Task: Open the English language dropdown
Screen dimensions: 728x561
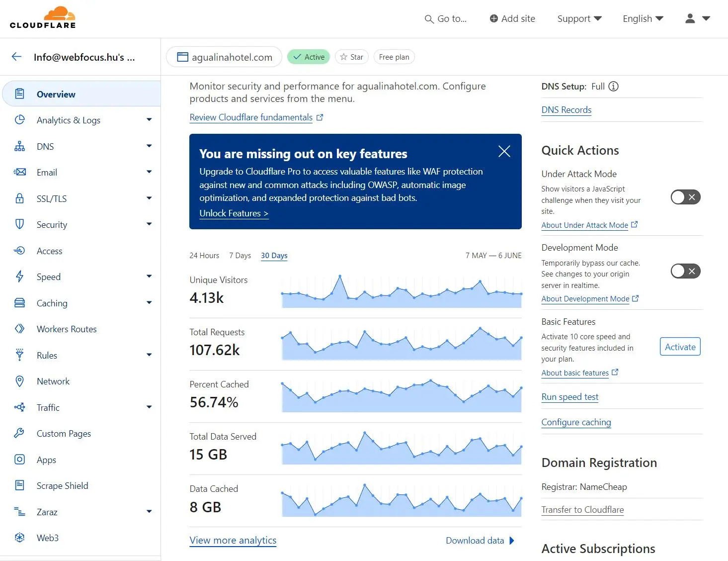Action: pyautogui.click(x=643, y=19)
